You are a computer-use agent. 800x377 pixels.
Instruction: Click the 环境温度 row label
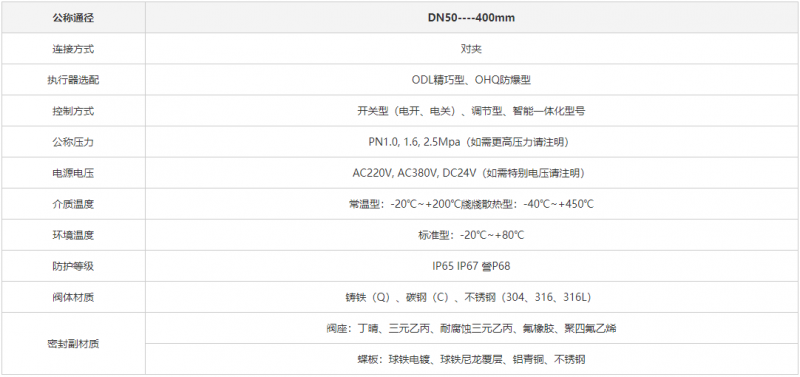73,235
